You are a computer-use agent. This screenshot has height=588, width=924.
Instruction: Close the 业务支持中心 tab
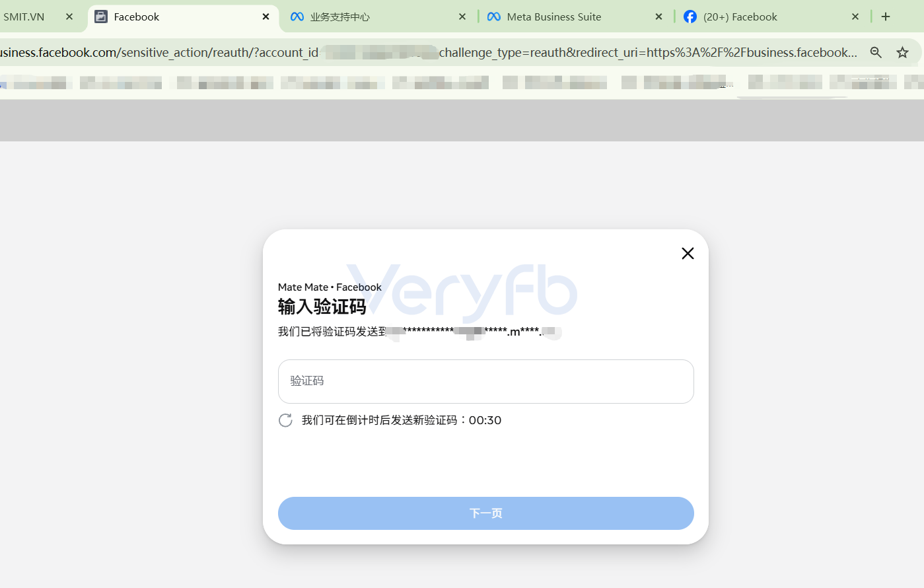click(x=462, y=17)
